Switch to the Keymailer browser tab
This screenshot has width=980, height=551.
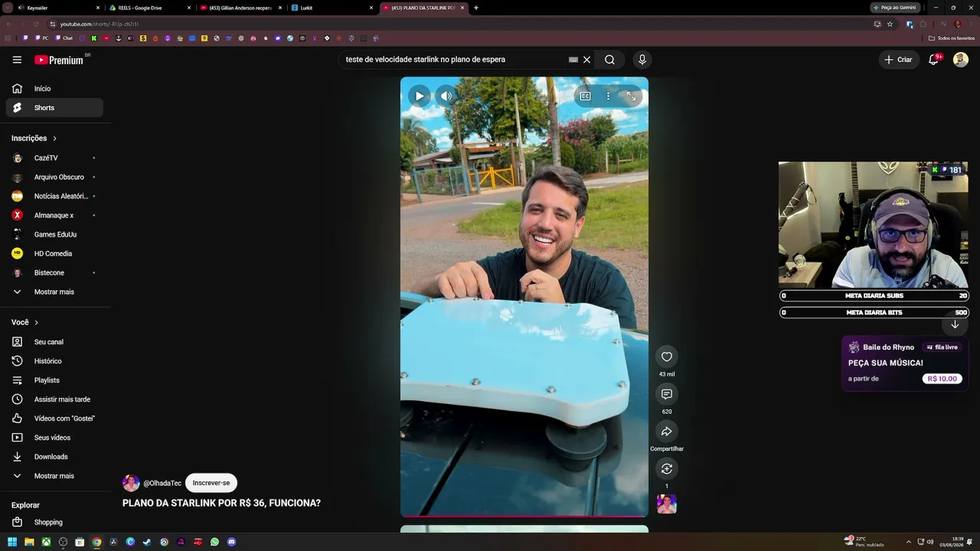pos(59,8)
